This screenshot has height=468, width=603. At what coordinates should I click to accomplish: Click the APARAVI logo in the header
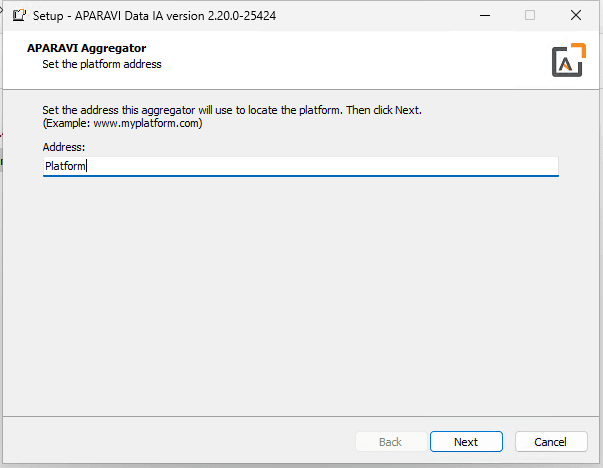pos(569,60)
